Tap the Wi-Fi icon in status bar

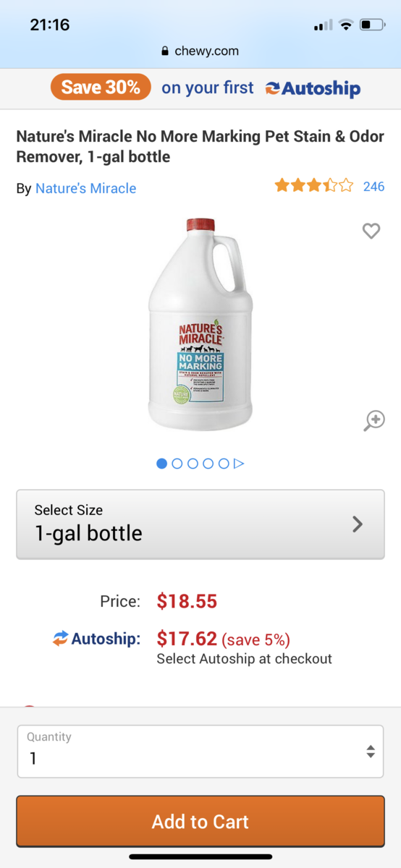tap(345, 25)
